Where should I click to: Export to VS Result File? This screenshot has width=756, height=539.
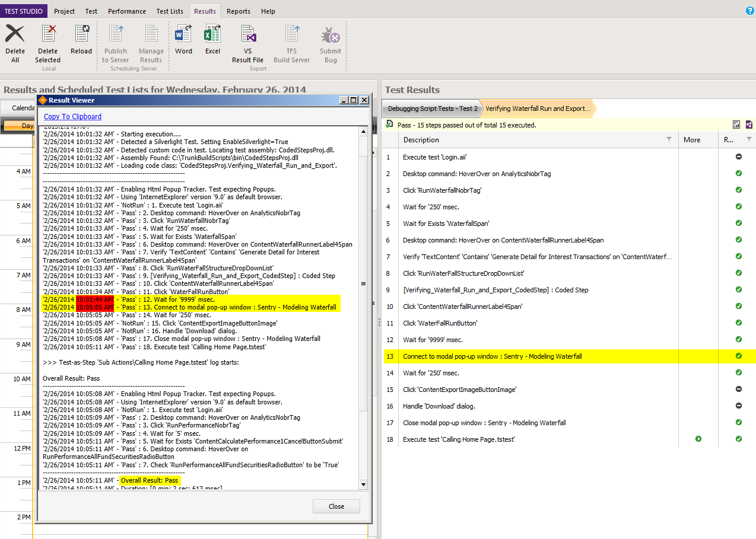[247, 43]
